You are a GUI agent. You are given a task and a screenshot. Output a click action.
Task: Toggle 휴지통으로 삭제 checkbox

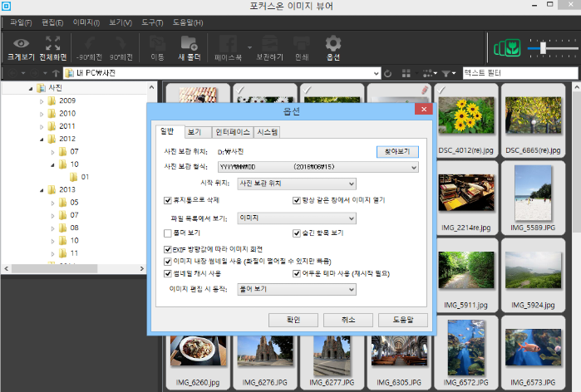(x=167, y=200)
